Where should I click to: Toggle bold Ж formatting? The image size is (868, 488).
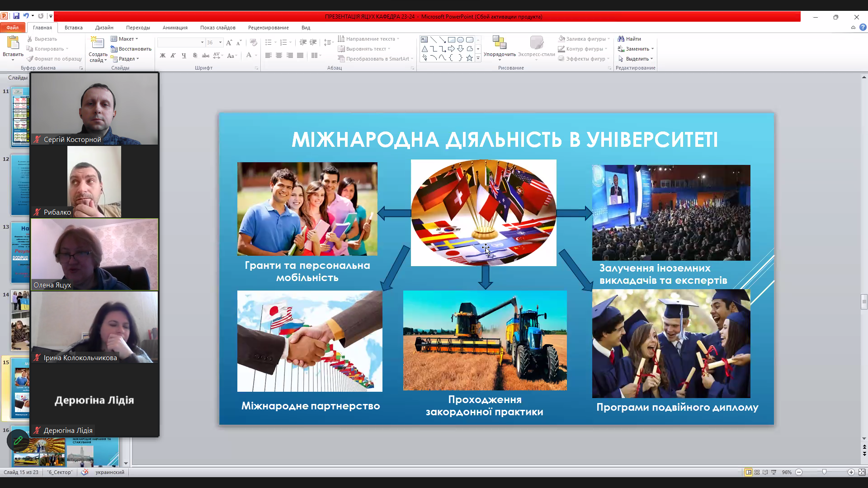tap(163, 56)
